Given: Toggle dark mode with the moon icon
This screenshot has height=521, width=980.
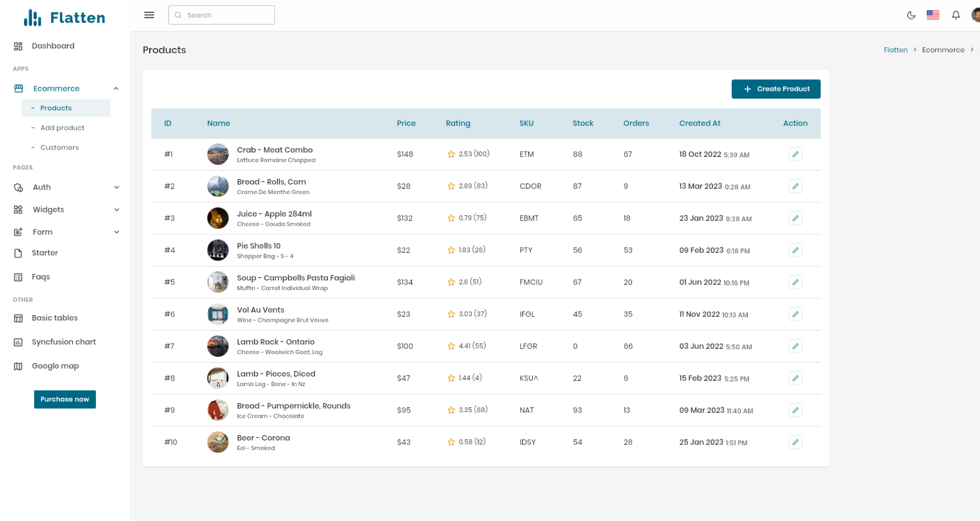Looking at the screenshot, I should (911, 15).
